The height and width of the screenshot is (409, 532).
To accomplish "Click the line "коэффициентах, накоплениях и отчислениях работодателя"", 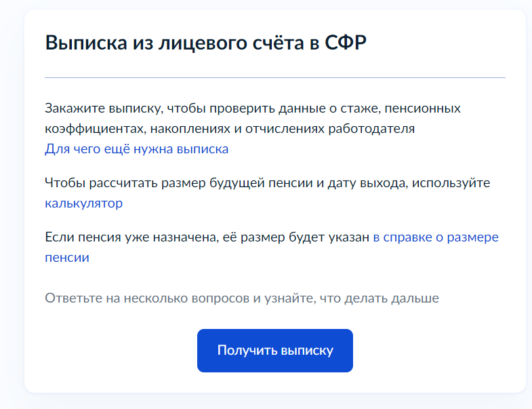I will click(x=230, y=128).
